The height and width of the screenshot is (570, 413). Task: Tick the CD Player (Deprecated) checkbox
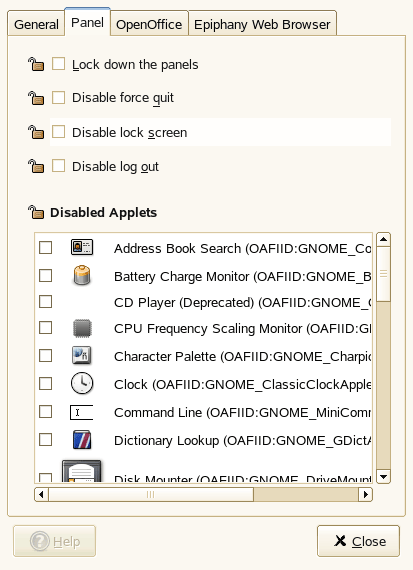[45, 301]
